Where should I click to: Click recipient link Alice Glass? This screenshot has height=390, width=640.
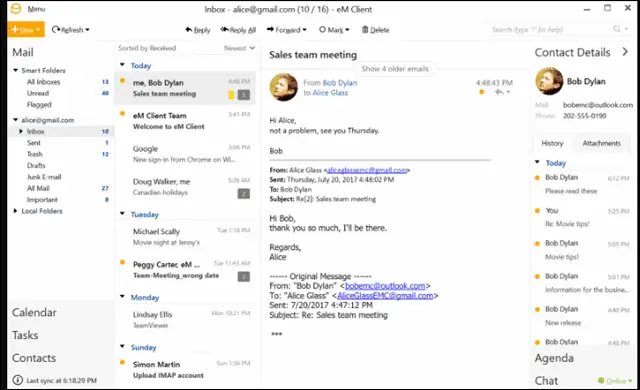(330, 93)
